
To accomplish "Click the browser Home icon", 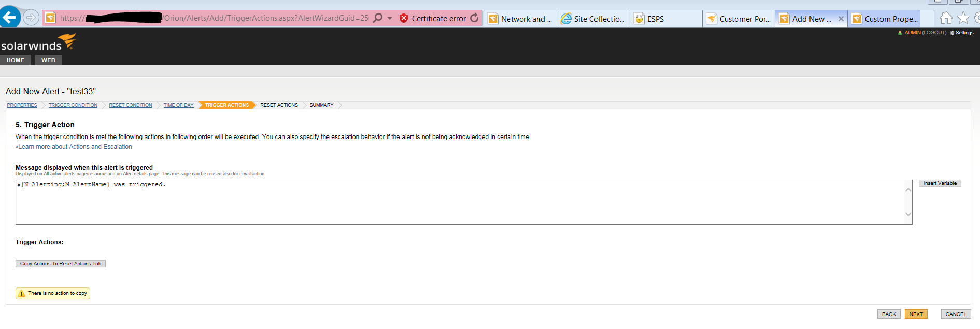I will pyautogui.click(x=946, y=18).
